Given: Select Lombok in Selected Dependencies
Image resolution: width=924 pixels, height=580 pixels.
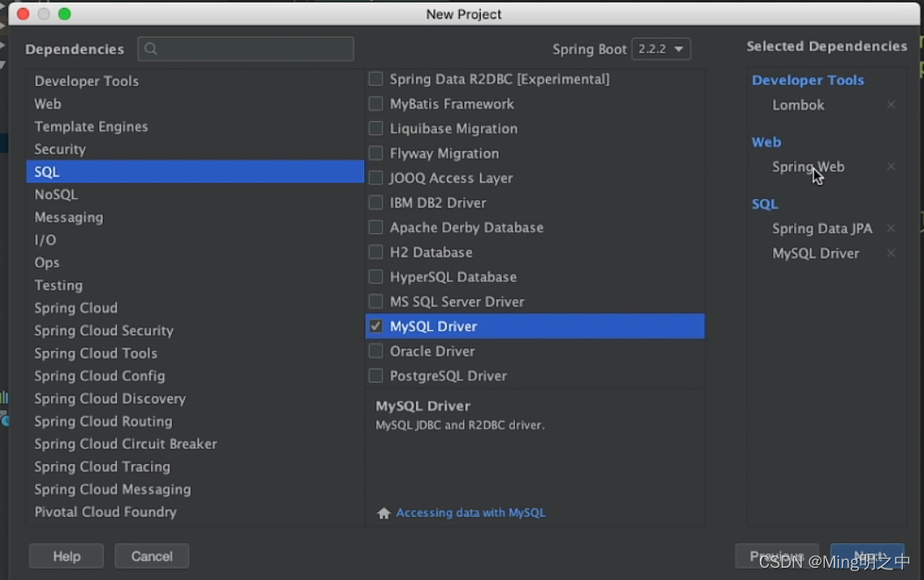Looking at the screenshot, I should coord(798,105).
